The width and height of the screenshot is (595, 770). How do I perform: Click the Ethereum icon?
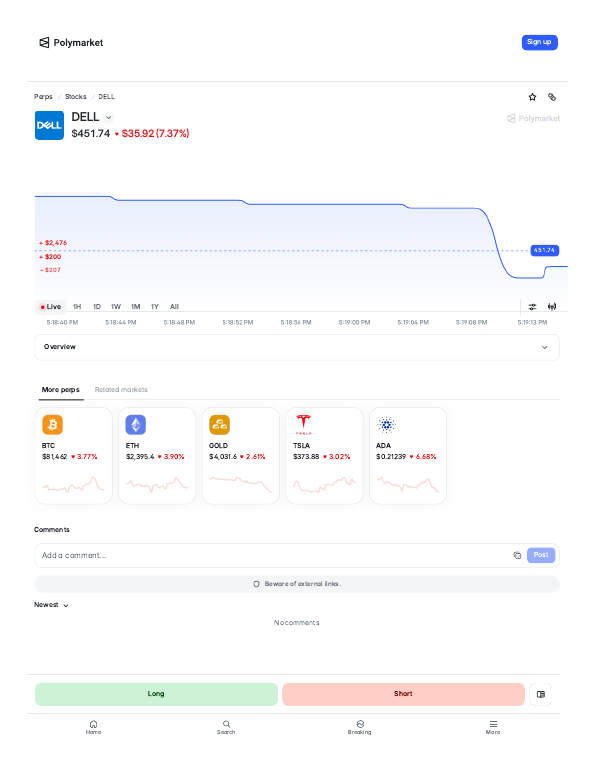[x=136, y=425]
